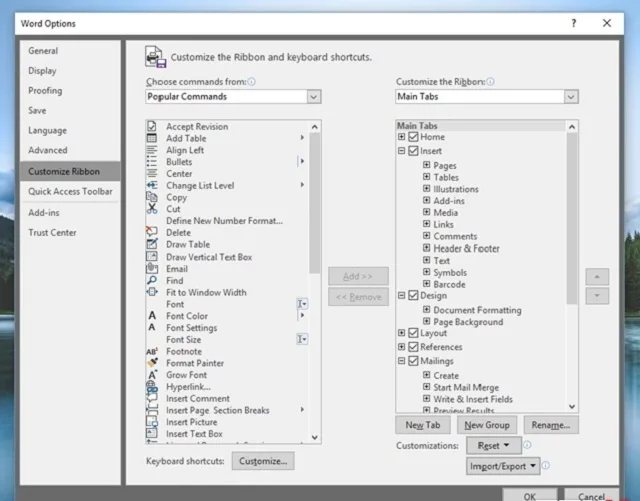This screenshot has height=501, width=640.
Task: Choose the Bullets command icon
Action: [152, 162]
